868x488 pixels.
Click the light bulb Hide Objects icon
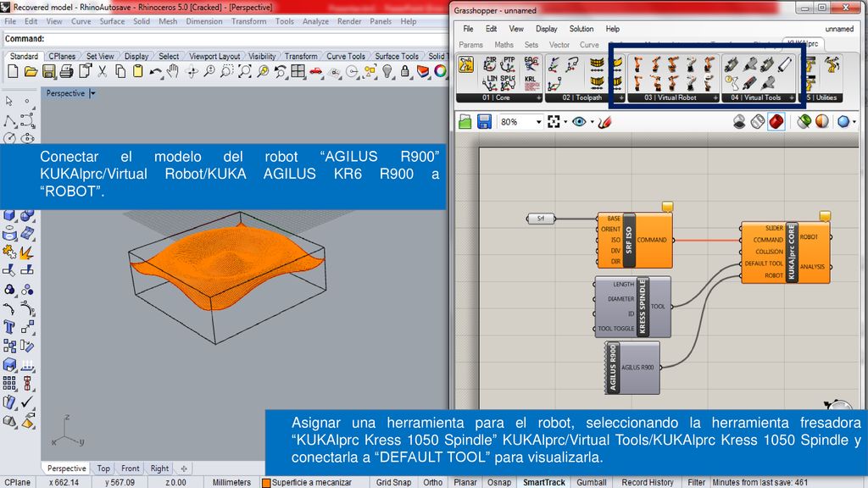(x=387, y=71)
